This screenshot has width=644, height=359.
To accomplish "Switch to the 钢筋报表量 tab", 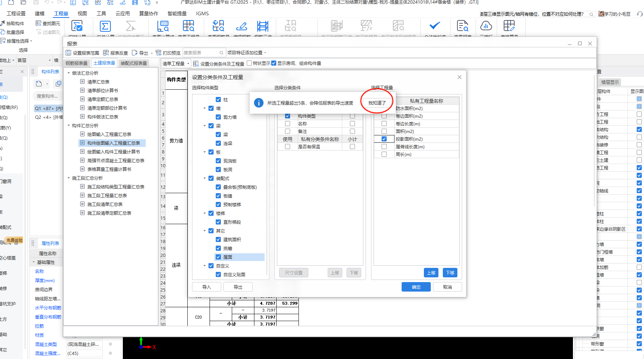I will pyautogui.click(x=77, y=63).
